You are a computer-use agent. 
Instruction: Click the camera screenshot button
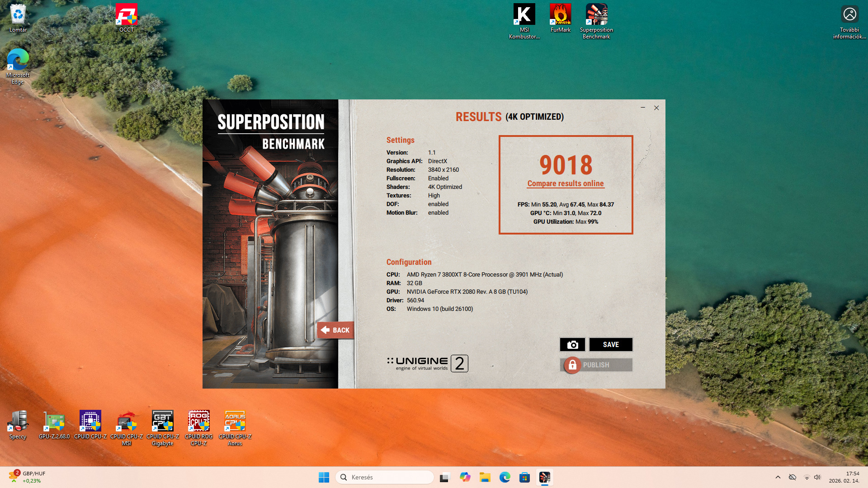[572, 345]
